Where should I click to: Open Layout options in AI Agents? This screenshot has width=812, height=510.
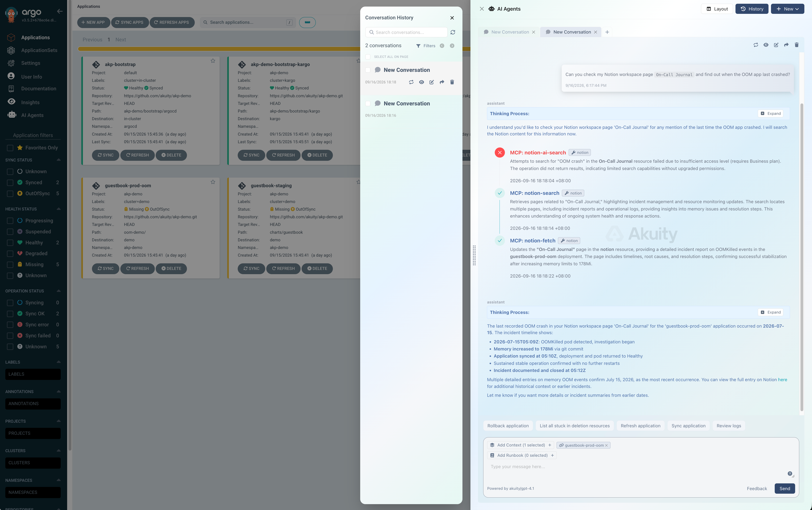point(717,9)
